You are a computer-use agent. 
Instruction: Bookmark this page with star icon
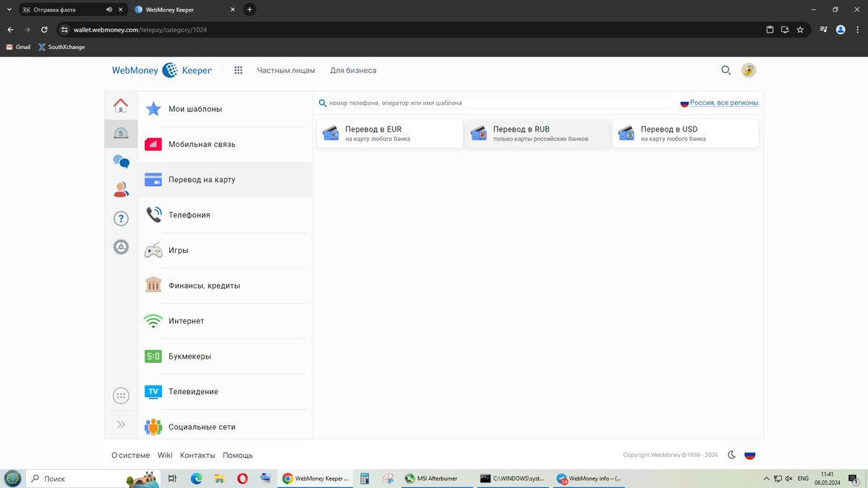click(800, 30)
